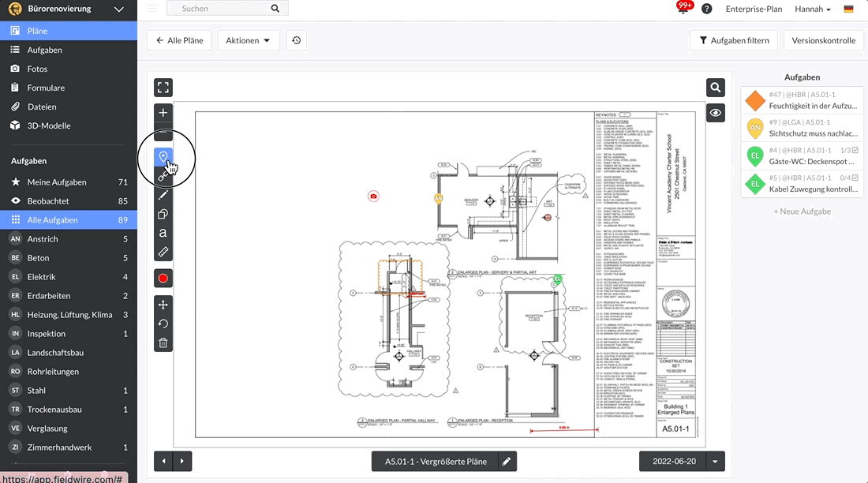868x483 pixels.
Task: Select the pen drawing tool
Action: click(163, 195)
